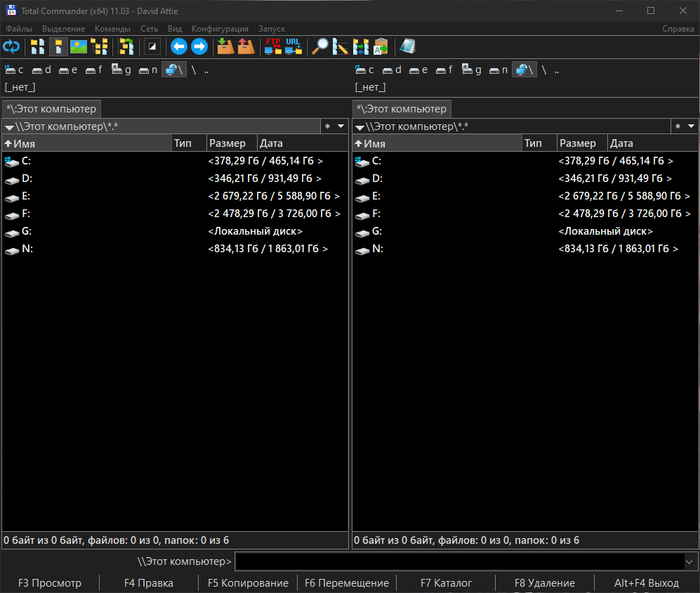The image size is (700, 593).
Task: Open the multi-rename tool icon
Action: point(341,46)
